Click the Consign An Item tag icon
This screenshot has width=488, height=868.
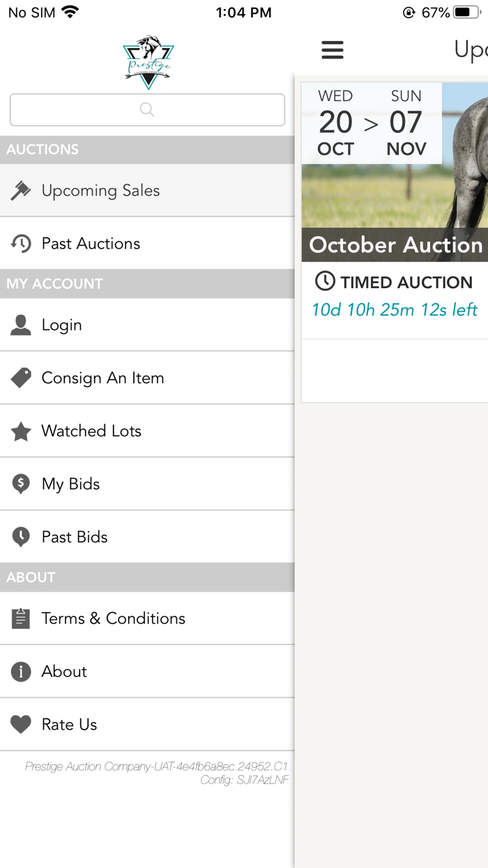coord(21,377)
